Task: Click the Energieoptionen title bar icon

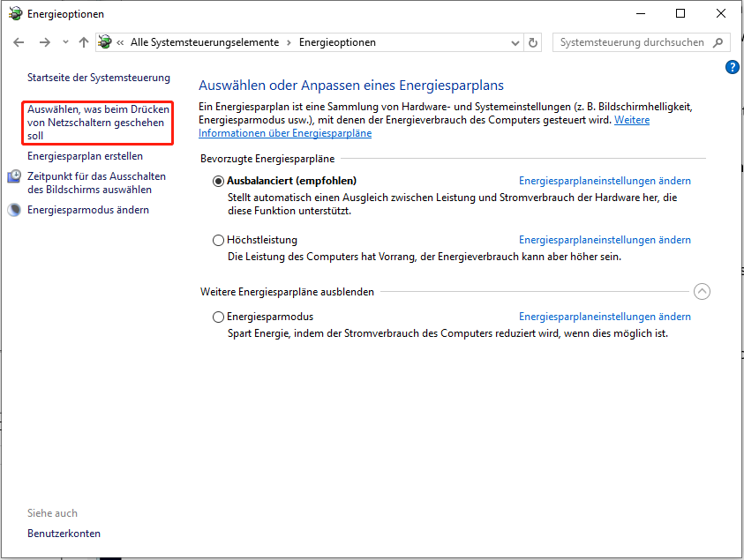Action: point(16,14)
